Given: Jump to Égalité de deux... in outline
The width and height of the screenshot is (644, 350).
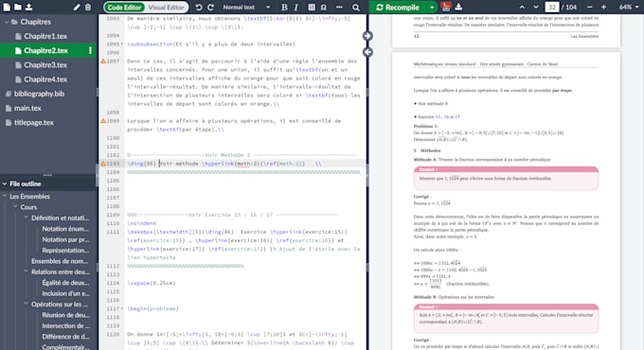Looking at the screenshot, I should click(65, 282).
